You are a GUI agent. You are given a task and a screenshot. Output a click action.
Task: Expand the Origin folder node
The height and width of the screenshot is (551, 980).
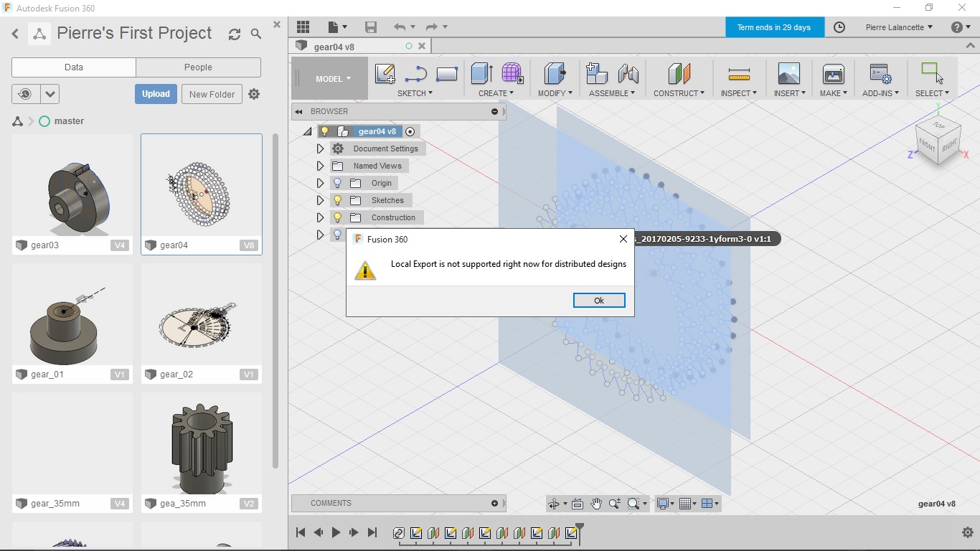pyautogui.click(x=320, y=183)
